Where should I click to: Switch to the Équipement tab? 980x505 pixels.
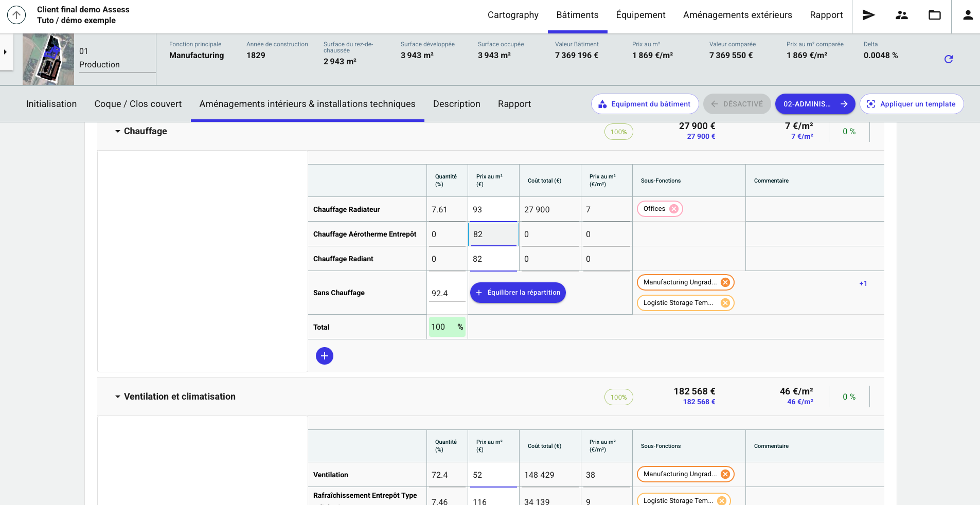tap(640, 15)
